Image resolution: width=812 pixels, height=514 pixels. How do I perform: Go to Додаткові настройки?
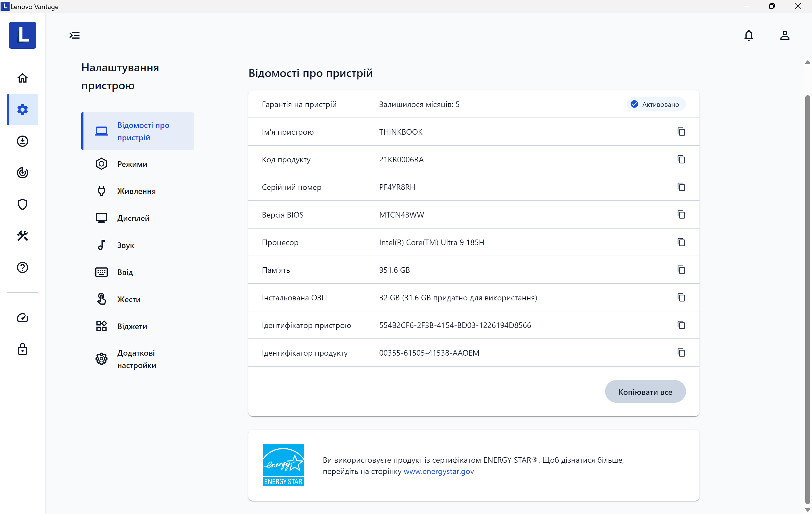point(136,359)
